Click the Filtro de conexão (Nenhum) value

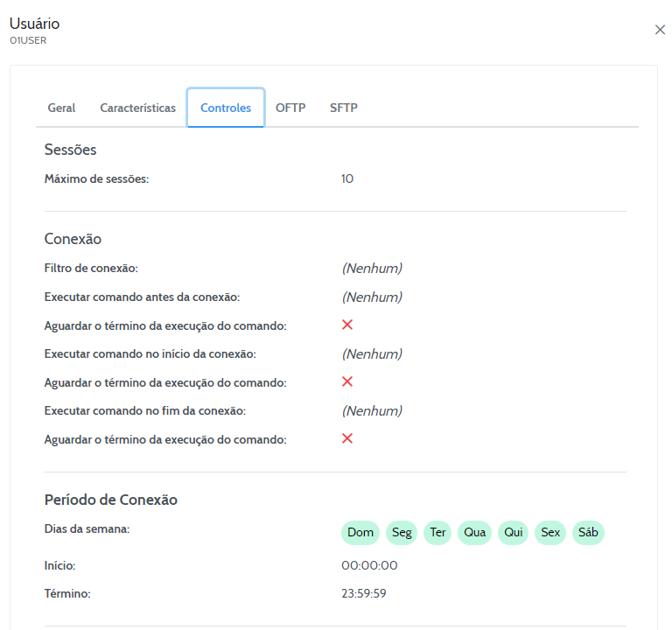(372, 269)
